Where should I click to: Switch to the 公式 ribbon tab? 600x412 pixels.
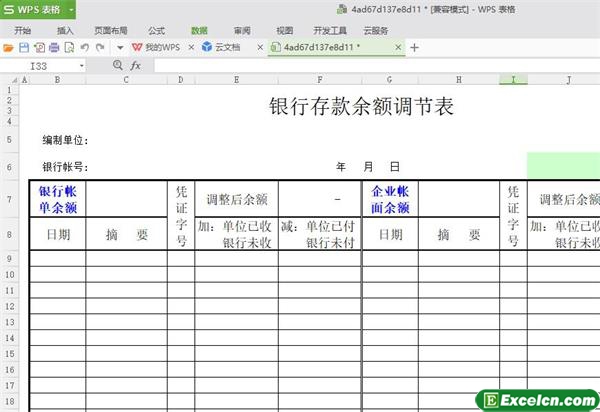pyautogui.click(x=156, y=30)
